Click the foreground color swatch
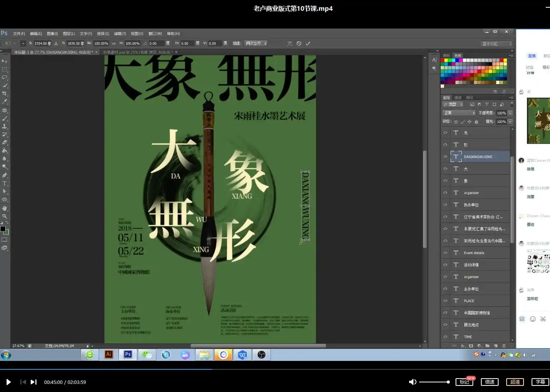Image resolution: width=550 pixels, height=392 pixels. [x=3, y=228]
